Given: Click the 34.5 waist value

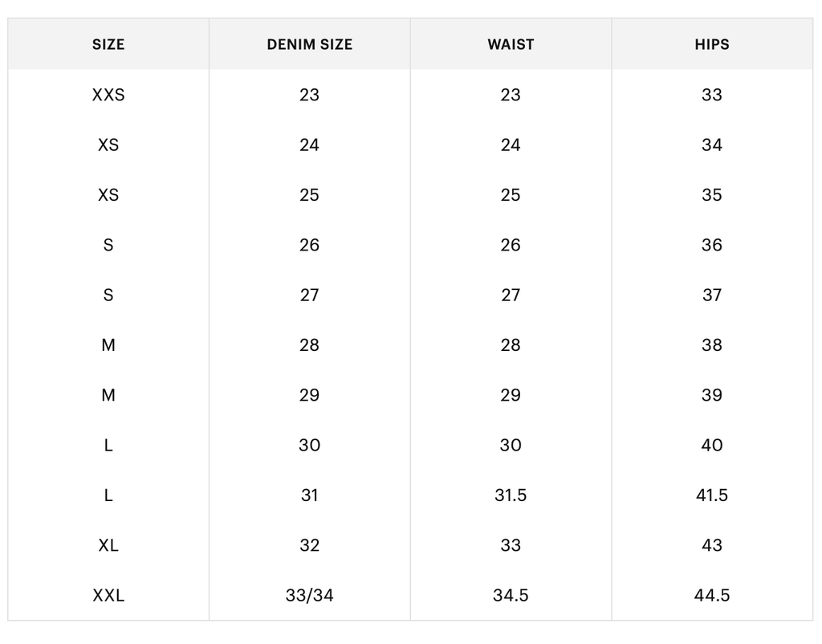Looking at the screenshot, I should 511,595.
